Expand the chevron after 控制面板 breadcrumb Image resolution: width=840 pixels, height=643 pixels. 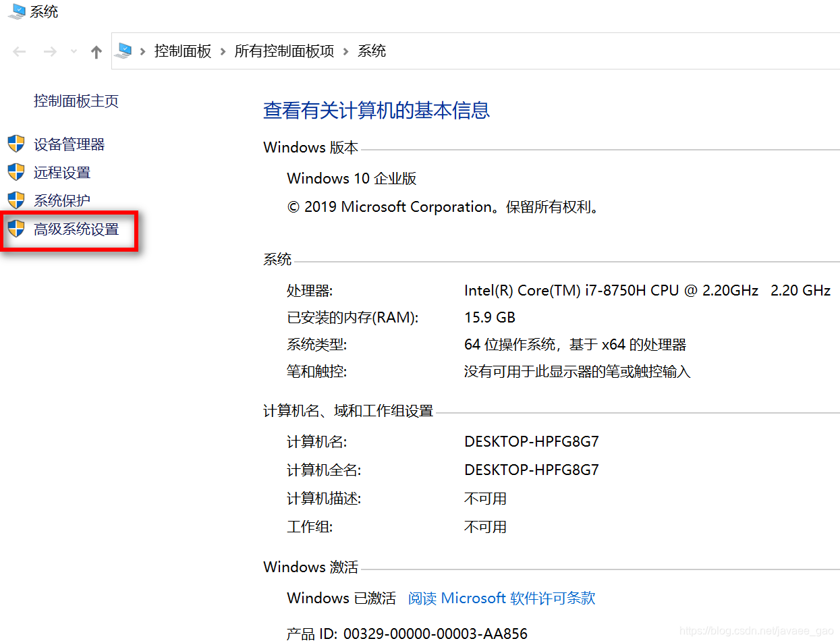223,51
